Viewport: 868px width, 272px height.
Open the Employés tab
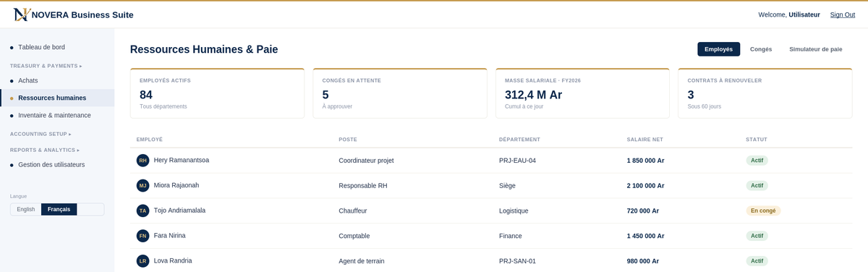pos(718,49)
